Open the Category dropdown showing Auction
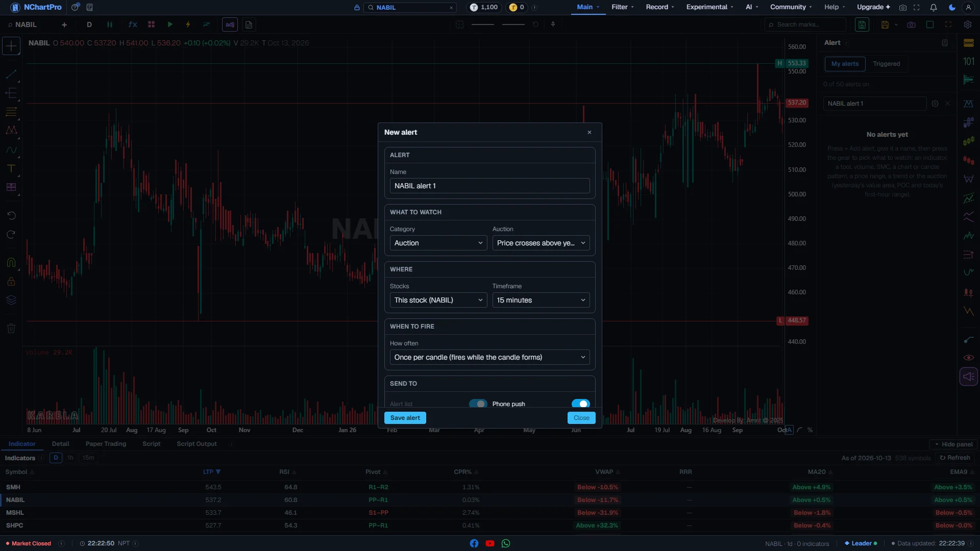980x551 pixels. 438,243
